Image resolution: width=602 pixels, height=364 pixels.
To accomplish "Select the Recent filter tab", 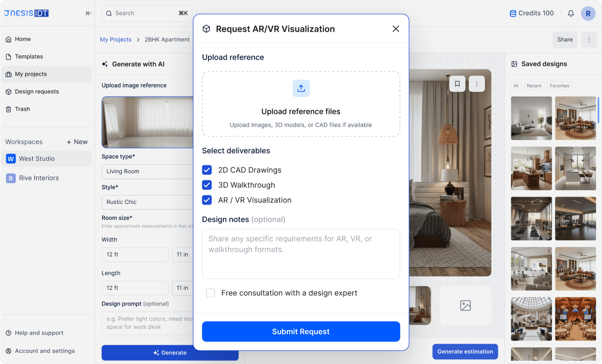I will click(x=534, y=85).
